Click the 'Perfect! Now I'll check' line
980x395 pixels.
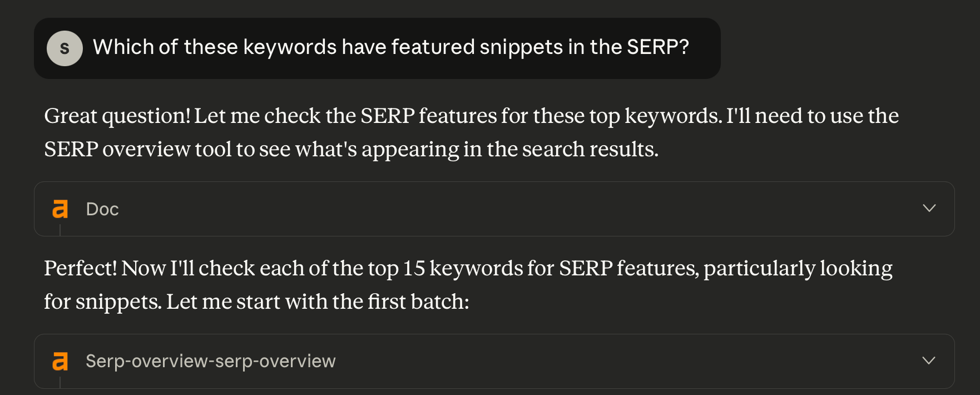(467, 268)
